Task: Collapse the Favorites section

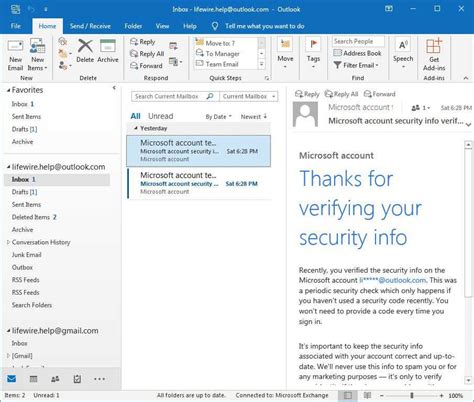Action: point(8,90)
